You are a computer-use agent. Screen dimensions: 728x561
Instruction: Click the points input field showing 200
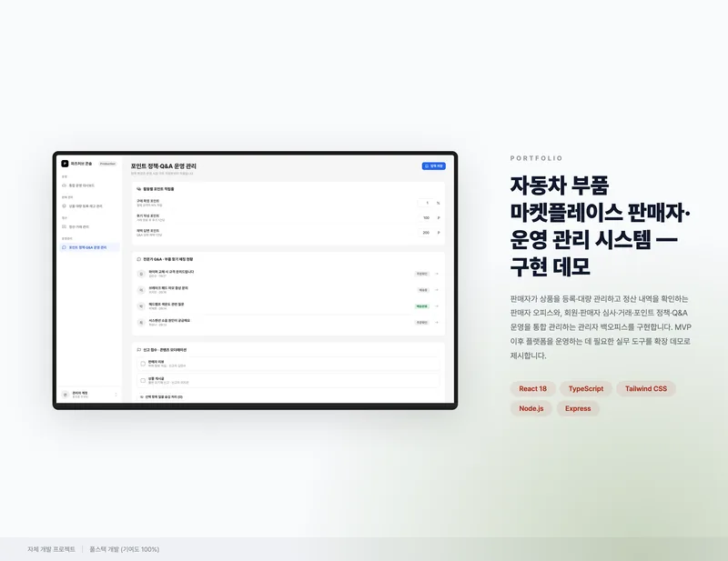(x=425, y=233)
